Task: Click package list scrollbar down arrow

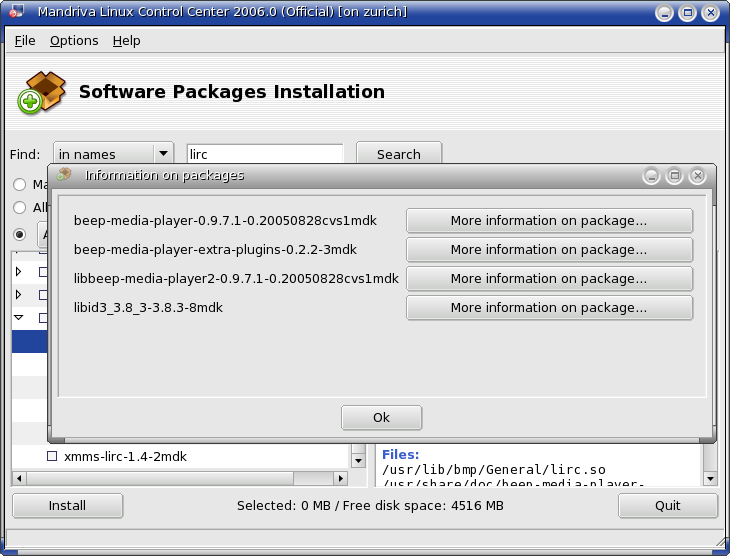Action: point(358,461)
